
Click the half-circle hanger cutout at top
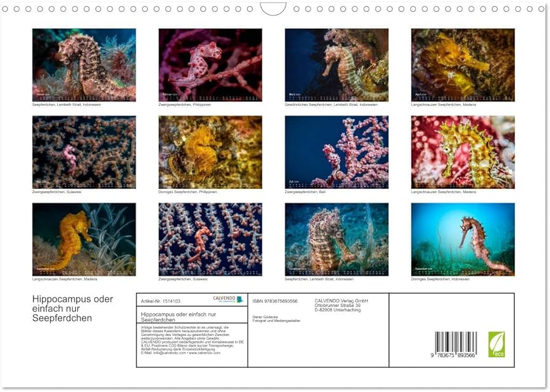pos(273,9)
